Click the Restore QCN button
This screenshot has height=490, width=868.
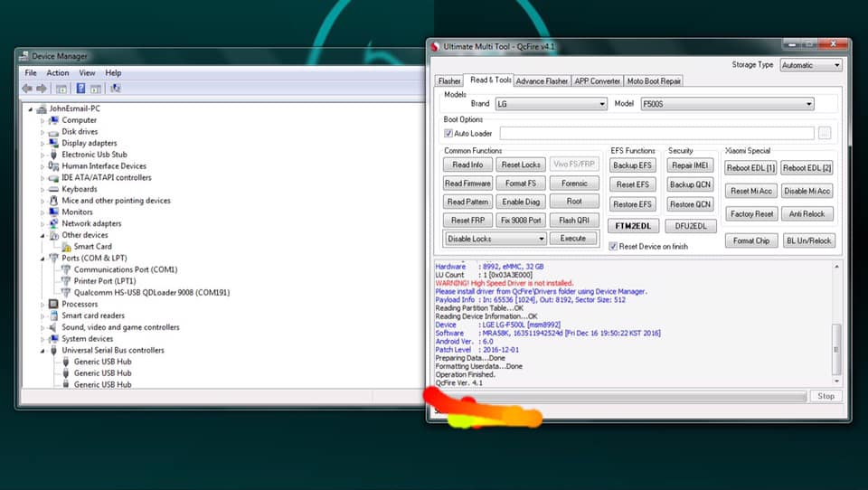(x=690, y=204)
